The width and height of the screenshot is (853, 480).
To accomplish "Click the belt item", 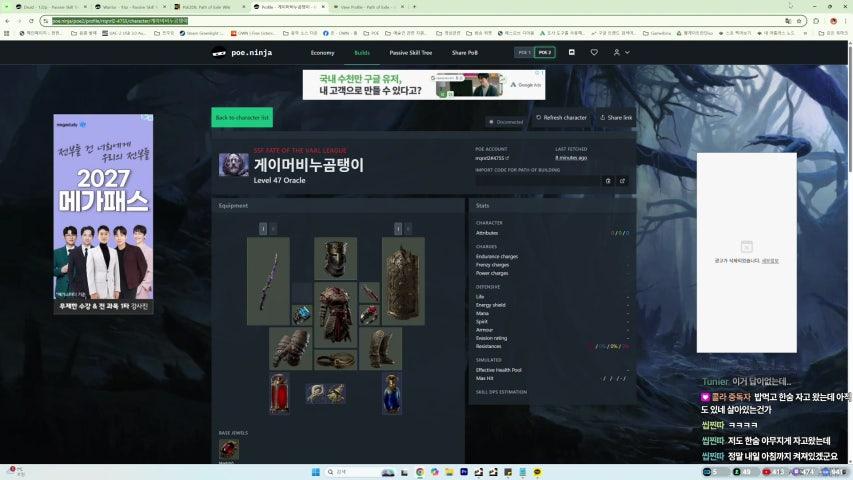I will tap(336, 360).
